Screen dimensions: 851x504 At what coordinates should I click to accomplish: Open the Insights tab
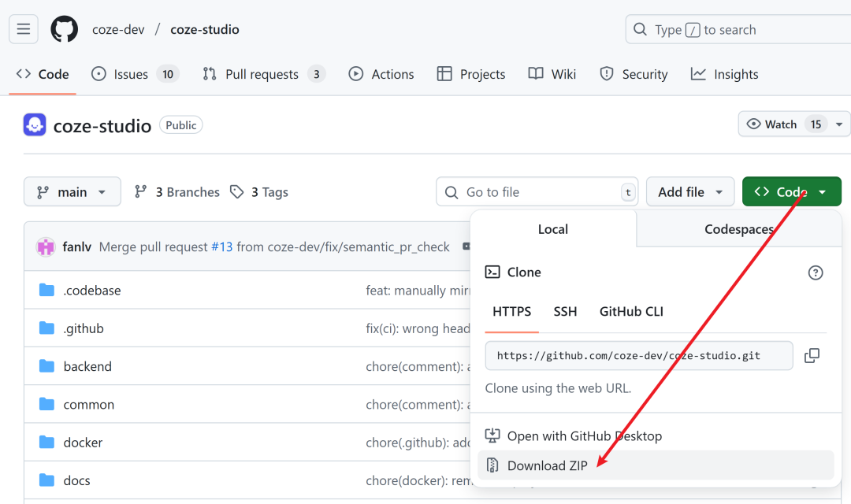[x=724, y=74]
